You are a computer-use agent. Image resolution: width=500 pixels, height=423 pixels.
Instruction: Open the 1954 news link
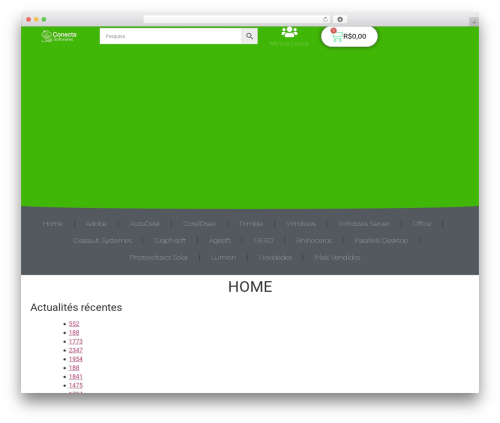76,359
